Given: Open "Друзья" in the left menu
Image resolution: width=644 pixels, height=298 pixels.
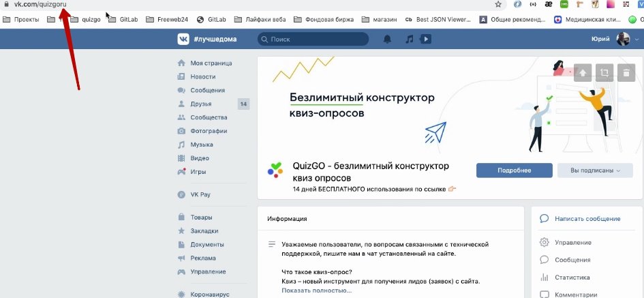Looking at the screenshot, I should pos(200,104).
